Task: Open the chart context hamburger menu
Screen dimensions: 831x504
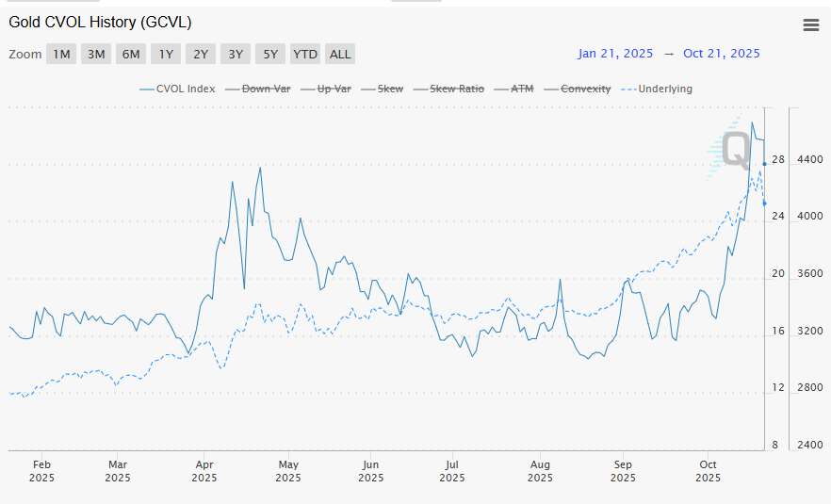Action: coord(811,24)
